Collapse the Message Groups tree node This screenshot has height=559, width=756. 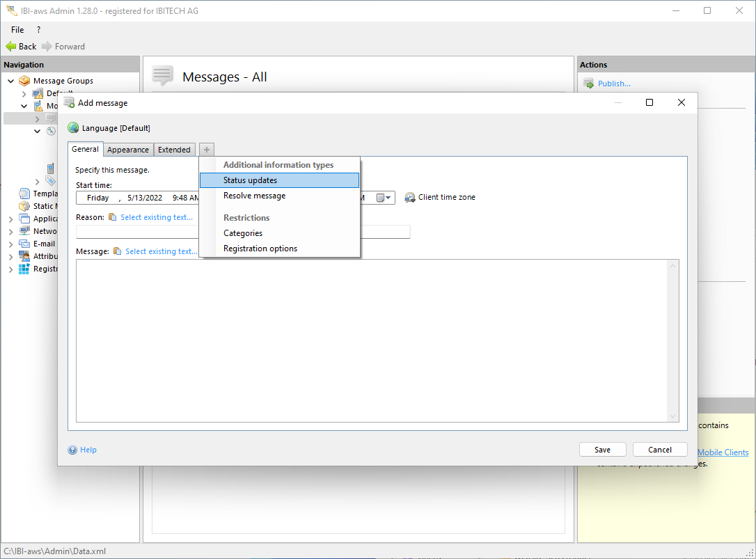[11, 81]
